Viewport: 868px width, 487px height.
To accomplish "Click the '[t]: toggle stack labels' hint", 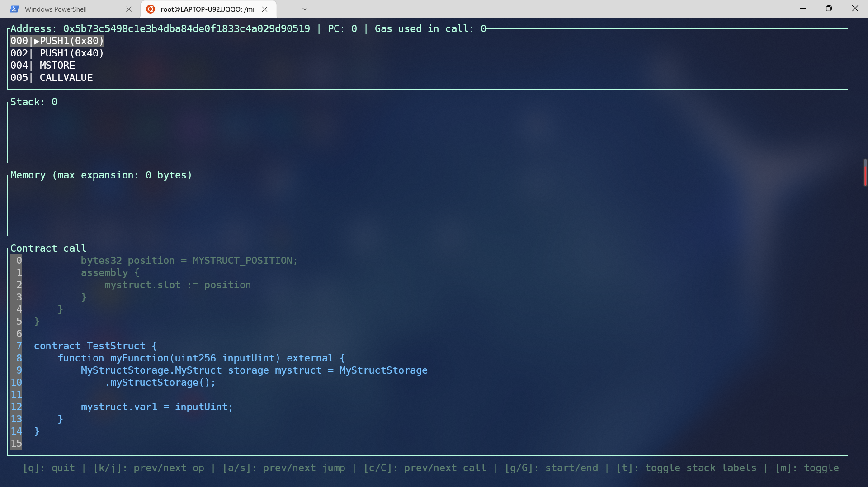I will pos(686,468).
